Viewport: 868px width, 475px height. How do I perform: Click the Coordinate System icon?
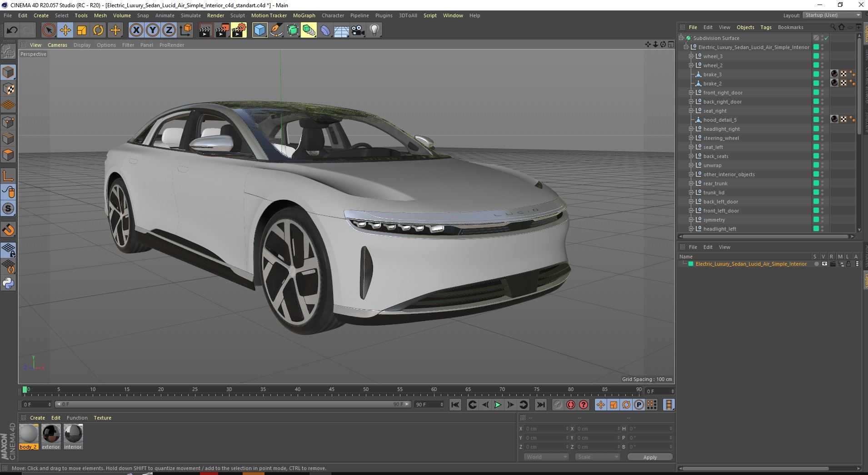pos(186,30)
